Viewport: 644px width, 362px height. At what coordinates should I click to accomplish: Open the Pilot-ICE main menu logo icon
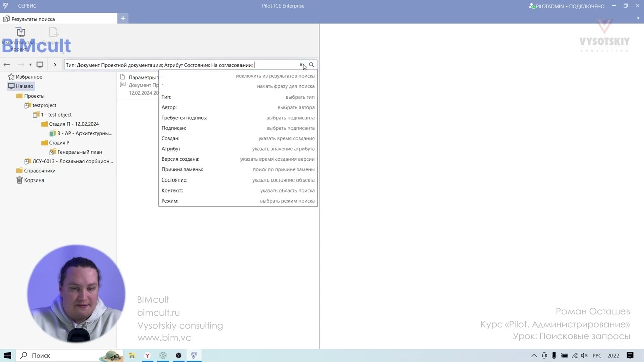tap(6, 6)
